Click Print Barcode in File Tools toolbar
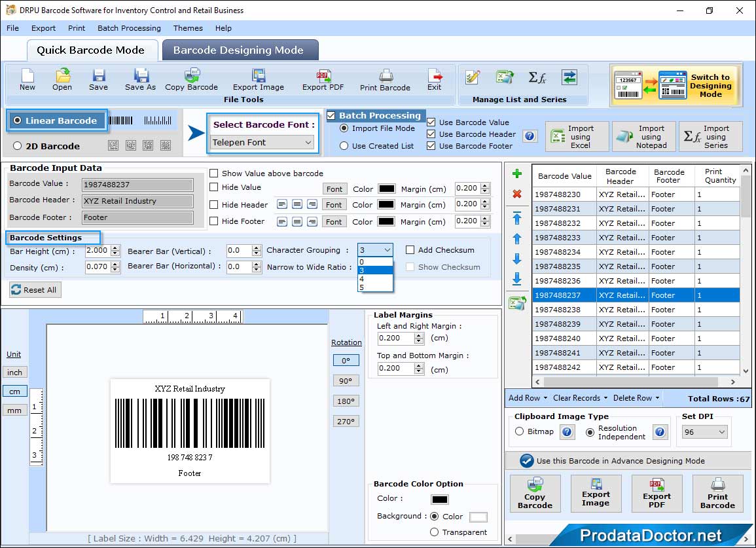The height and width of the screenshot is (548, 756). [386, 79]
